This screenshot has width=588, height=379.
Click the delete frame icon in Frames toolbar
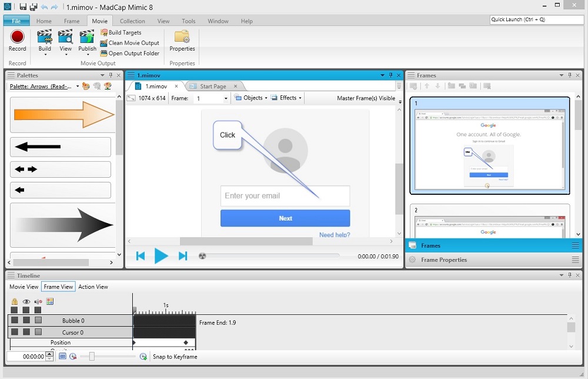(487, 86)
